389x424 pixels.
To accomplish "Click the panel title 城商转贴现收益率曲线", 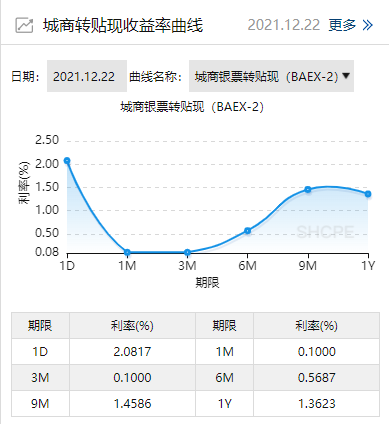I will click(x=123, y=26).
